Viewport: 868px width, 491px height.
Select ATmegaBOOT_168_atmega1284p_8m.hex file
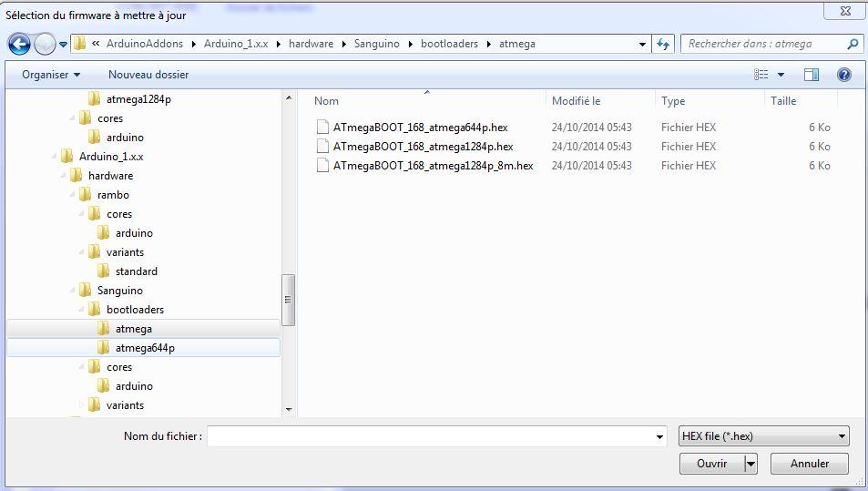pos(433,166)
